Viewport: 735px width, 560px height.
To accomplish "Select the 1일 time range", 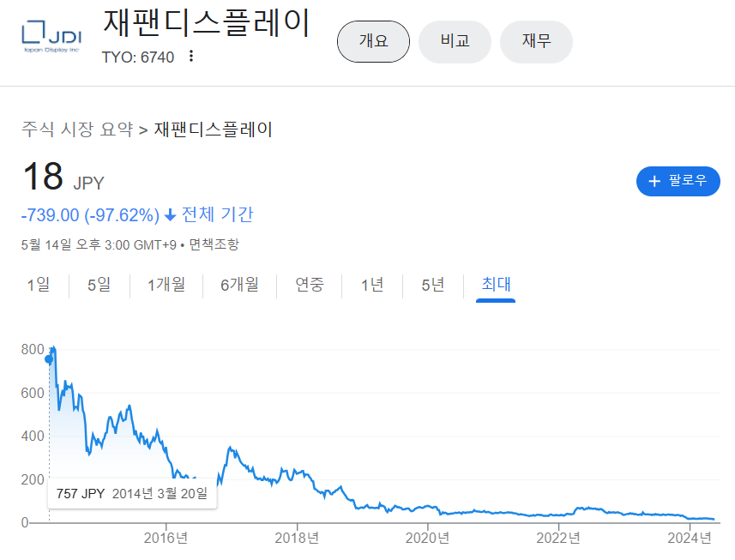I will coord(39,285).
